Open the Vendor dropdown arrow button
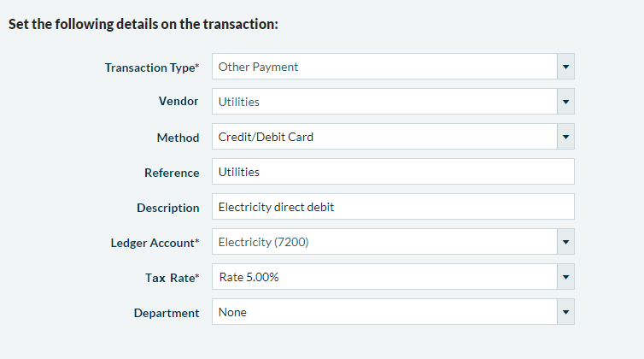 pos(565,102)
